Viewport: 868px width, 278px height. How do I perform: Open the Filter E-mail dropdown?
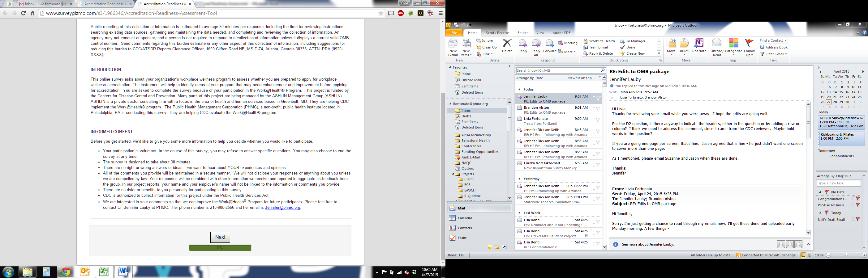tap(774, 54)
